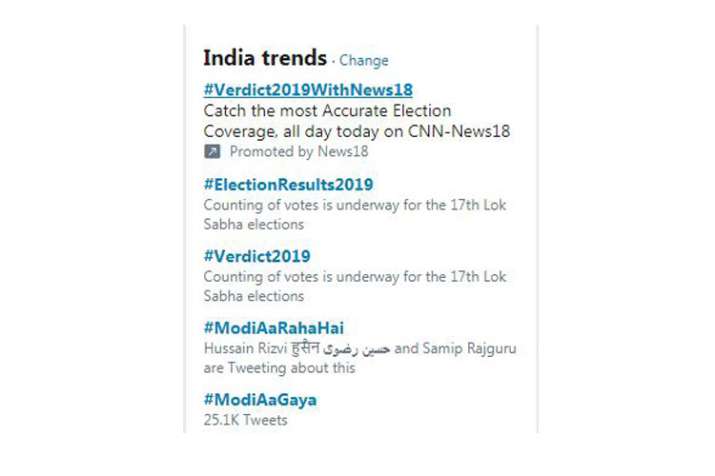
Task: Click 'Sabha elections' text under #ElectionResults2019
Action: coord(254,224)
